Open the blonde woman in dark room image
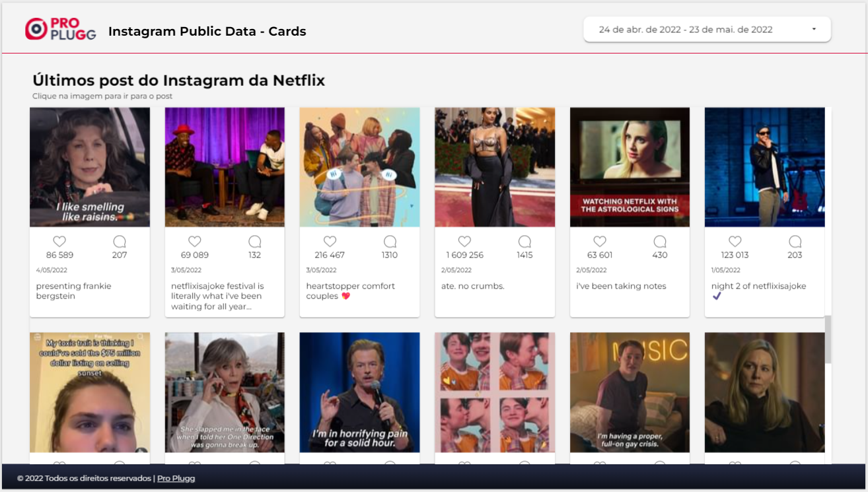The height and width of the screenshot is (492, 868). pyautogui.click(x=765, y=392)
